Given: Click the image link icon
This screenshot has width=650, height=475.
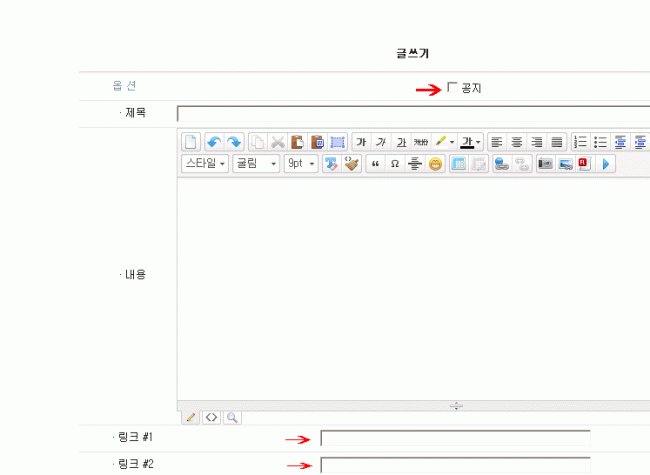Looking at the screenshot, I should (x=565, y=164).
